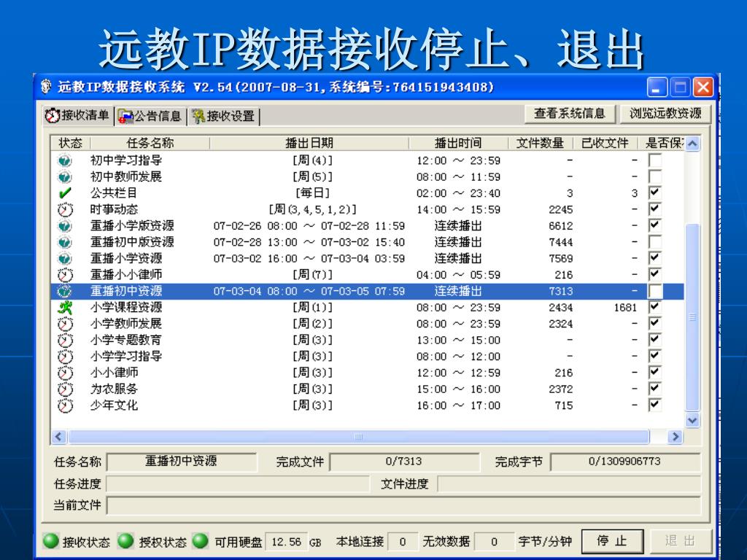747x560 pixels.
Task: Click the 完成文件 field showing 0/7313
Action: click(x=404, y=462)
